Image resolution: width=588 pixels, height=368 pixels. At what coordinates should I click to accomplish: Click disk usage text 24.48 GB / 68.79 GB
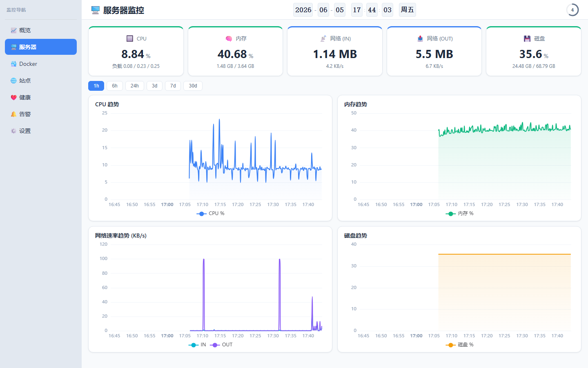click(534, 66)
